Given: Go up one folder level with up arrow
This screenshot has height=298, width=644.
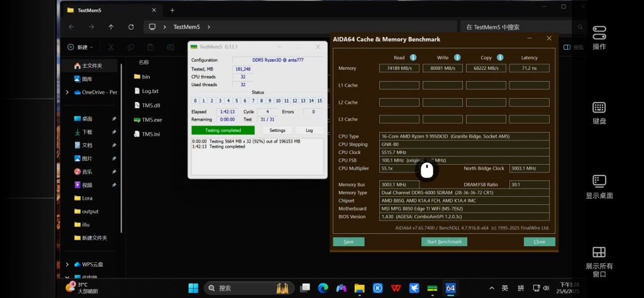Looking at the screenshot, I should tap(111, 27).
